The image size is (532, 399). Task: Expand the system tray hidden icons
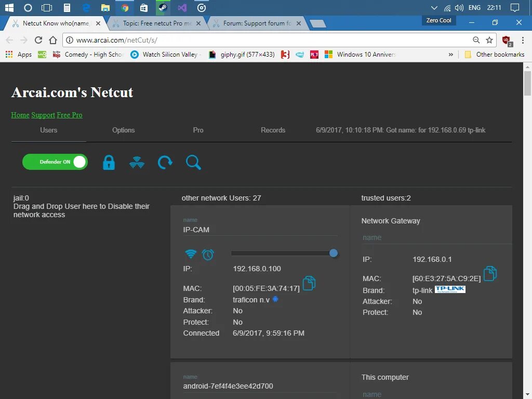click(x=434, y=7)
